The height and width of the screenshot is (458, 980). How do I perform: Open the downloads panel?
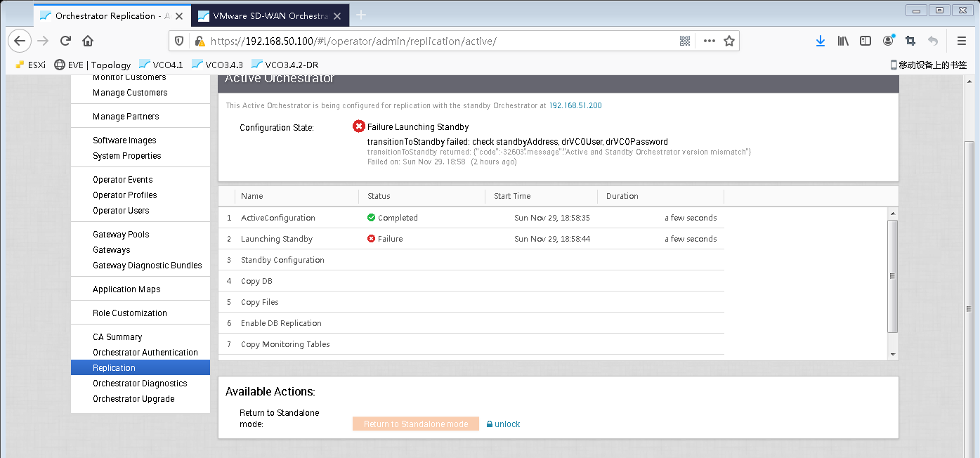pyautogui.click(x=820, y=41)
